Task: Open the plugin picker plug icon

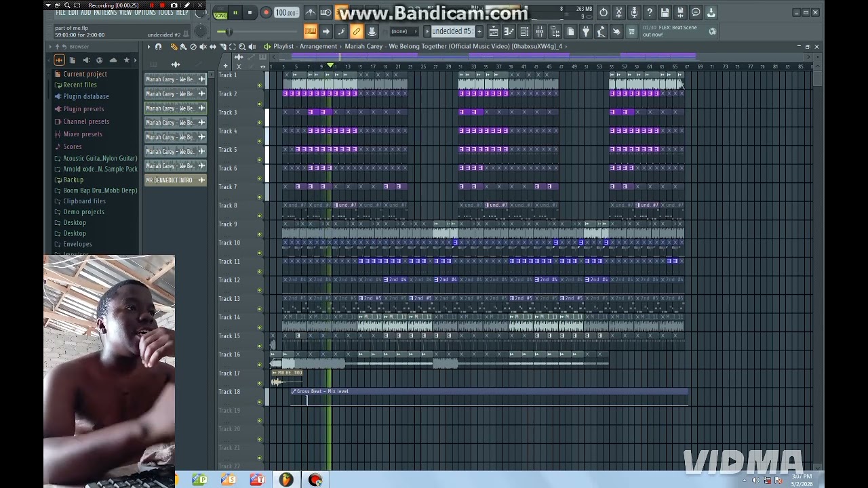Action: click(586, 31)
